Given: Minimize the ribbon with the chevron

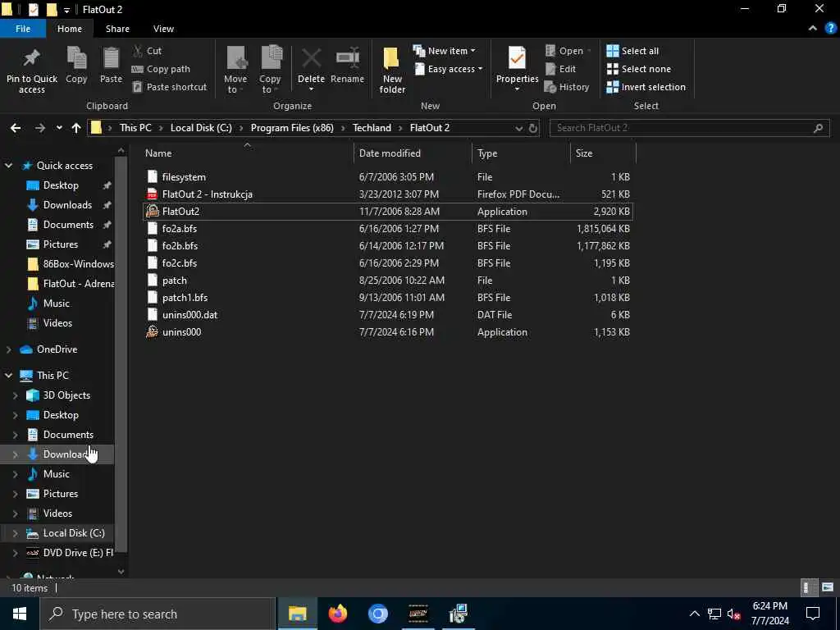Looking at the screenshot, I should click(x=813, y=29).
